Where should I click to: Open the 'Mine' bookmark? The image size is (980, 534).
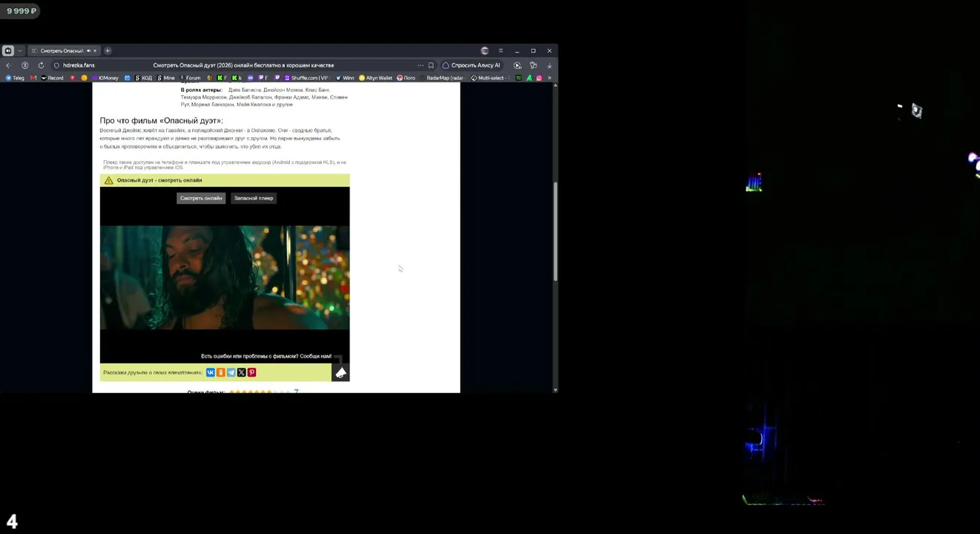(166, 78)
